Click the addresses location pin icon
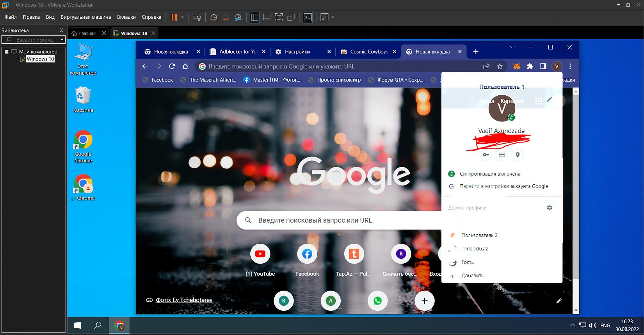644x335 pixels. 518,155
